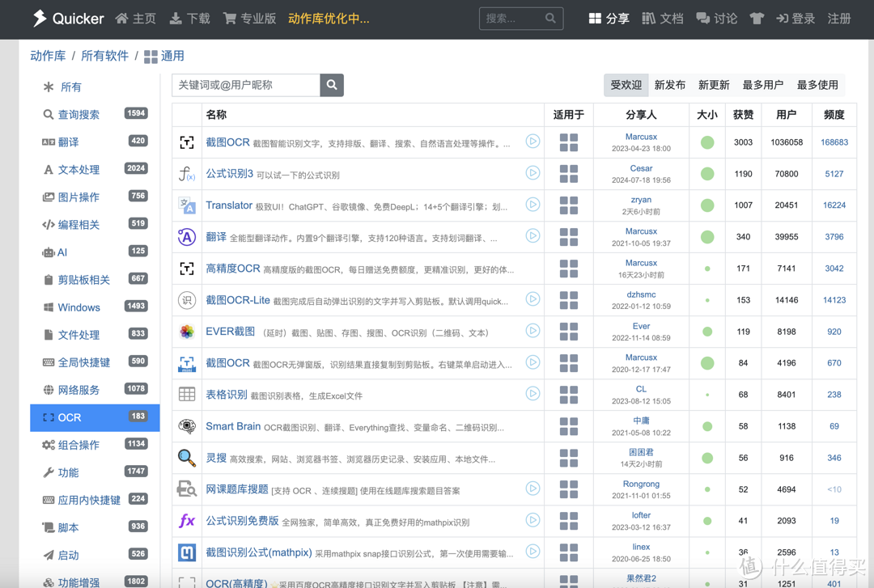Click the 灵搜 magnifier icon
874x588 pixels.
click(x=187, y=458)
